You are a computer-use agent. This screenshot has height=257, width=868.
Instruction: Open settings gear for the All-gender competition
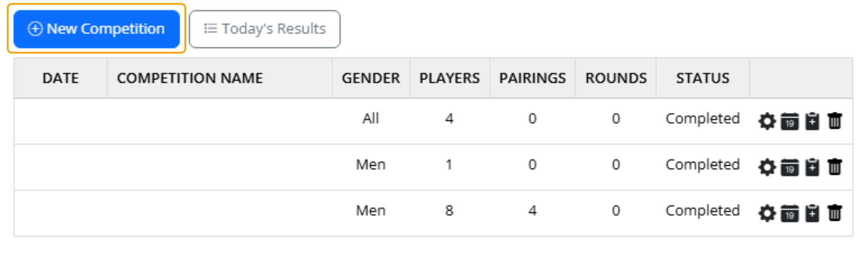[767, 121]
